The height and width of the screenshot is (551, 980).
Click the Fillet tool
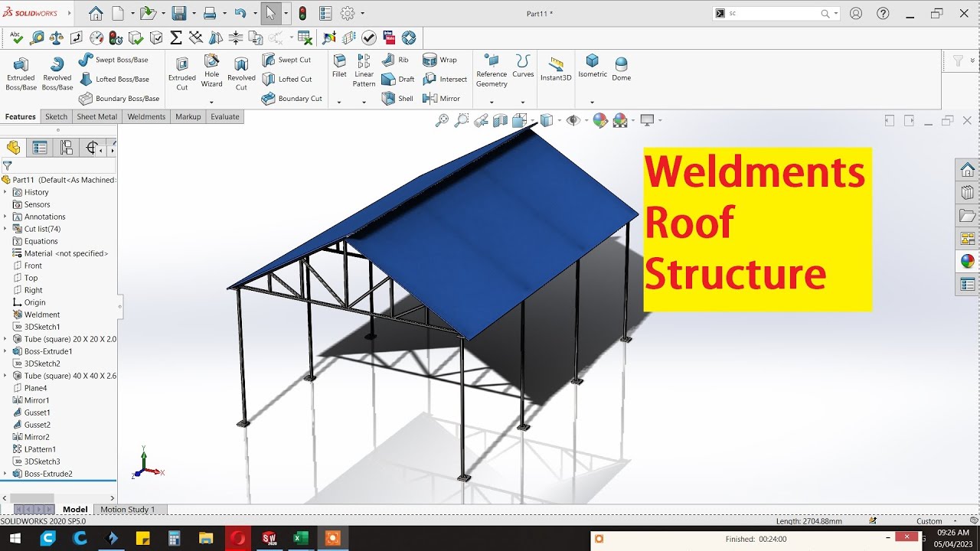(x=339, y=67)
